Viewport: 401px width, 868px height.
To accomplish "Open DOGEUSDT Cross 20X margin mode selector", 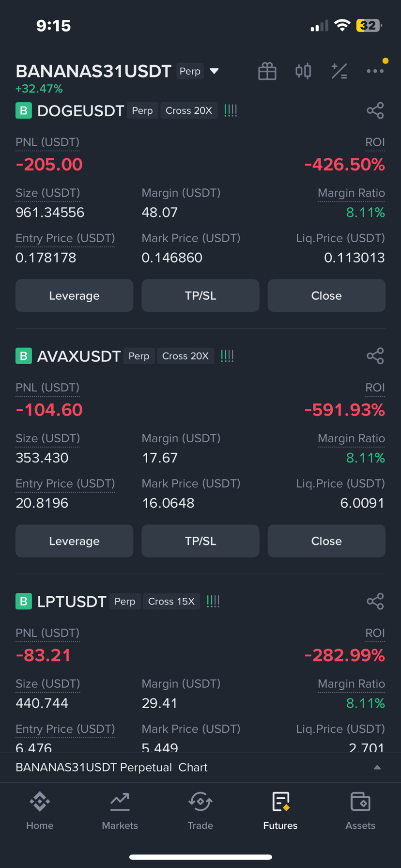I will [189, 110].
